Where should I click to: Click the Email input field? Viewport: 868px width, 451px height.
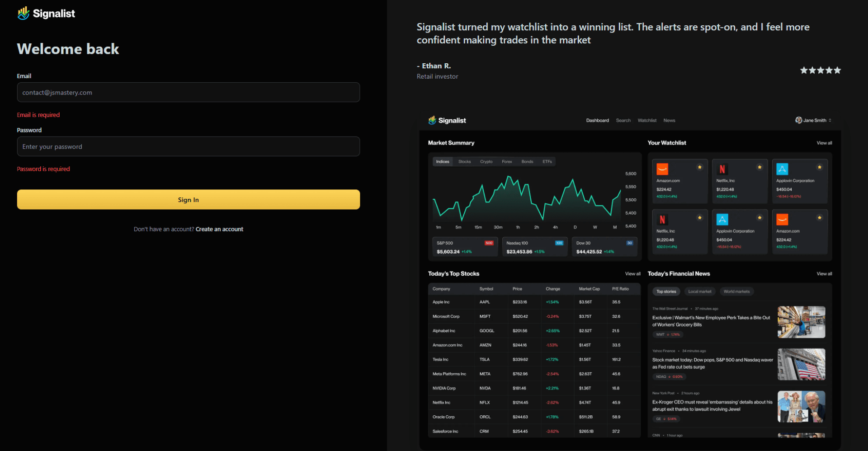pyautogui.click(x=189, y=92)
